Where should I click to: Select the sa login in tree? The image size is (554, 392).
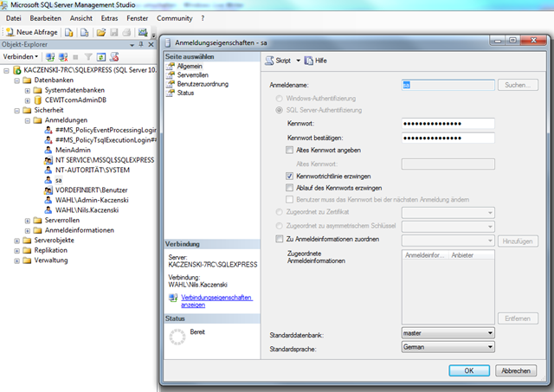point(58,180)
